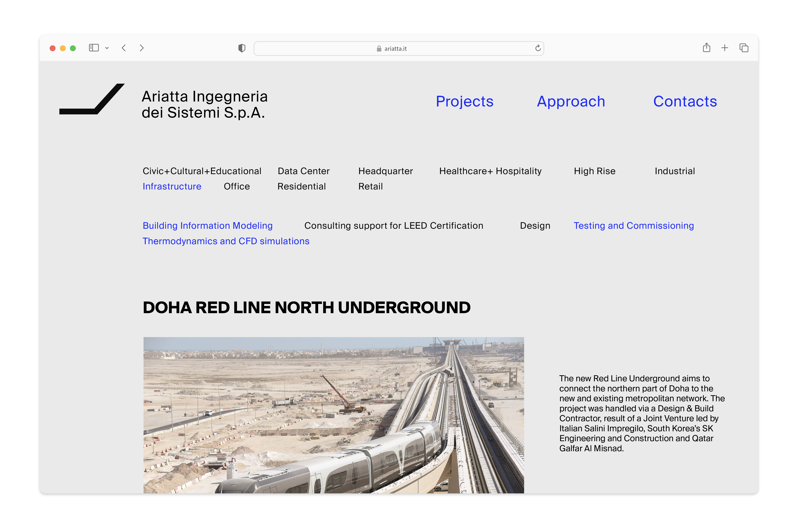Select Testing and Commissioning filter
798x532 pixels.
coord(633,226)
